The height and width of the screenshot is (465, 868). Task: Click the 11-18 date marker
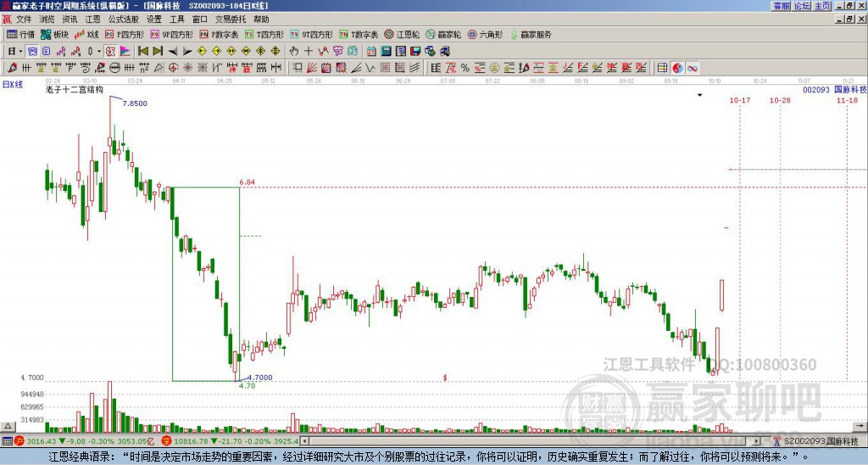coord(847,100)
